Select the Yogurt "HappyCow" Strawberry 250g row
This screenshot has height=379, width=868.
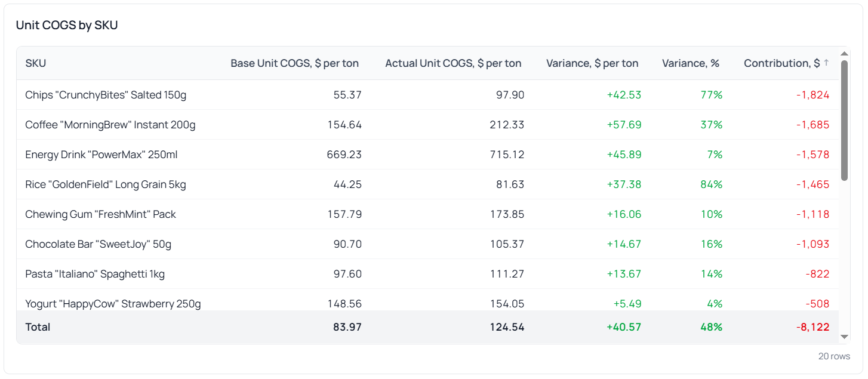coord(113,303)
